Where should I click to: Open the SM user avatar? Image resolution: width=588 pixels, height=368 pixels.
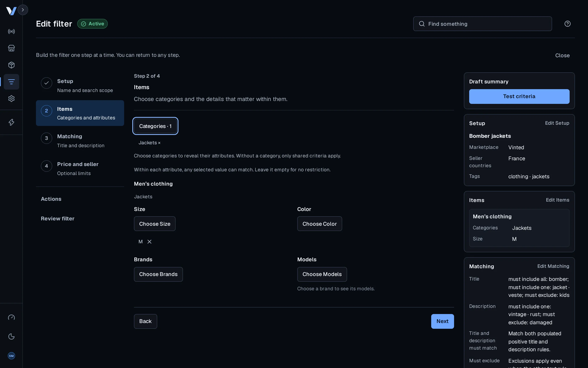[x=11, y=356]
